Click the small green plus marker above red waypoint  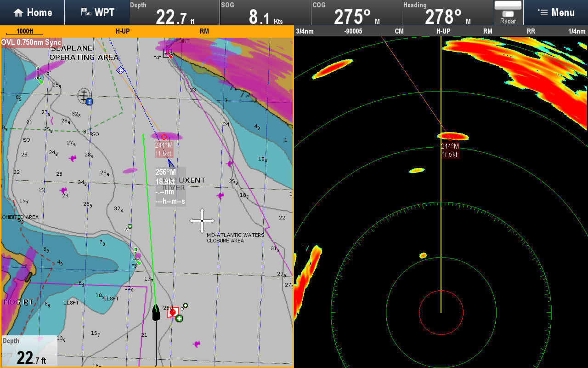(186, 305)
